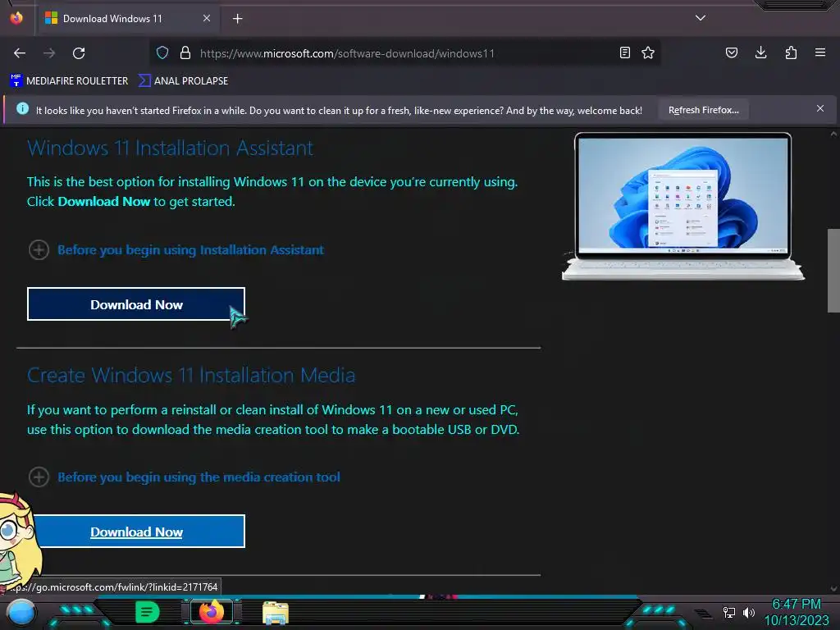Download Now for Installation Assistant
This screenshot has width=840, height=630.
pos(136,304)
